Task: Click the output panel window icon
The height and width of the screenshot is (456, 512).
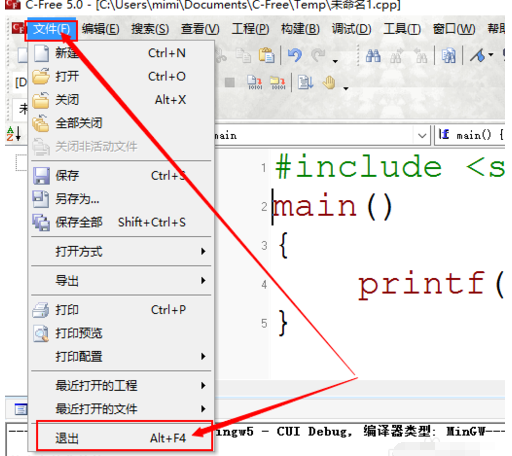Action: pyautogui.click(x=21, y=409)
